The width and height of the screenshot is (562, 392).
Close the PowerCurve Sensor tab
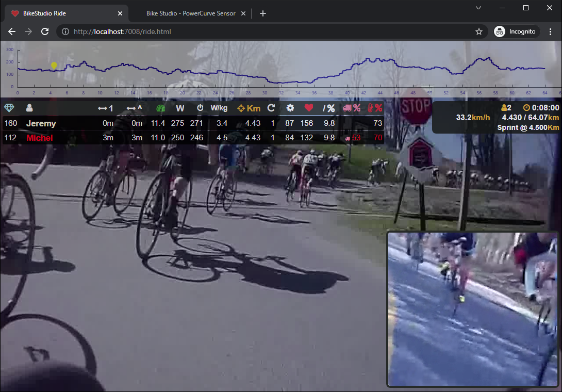tap(243, 13)
